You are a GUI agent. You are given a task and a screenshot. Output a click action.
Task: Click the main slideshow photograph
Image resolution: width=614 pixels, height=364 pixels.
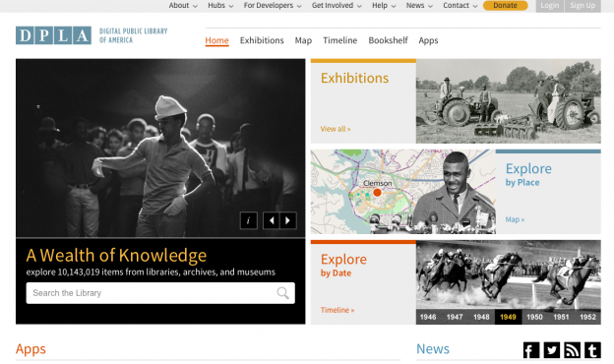pos(160,148)
